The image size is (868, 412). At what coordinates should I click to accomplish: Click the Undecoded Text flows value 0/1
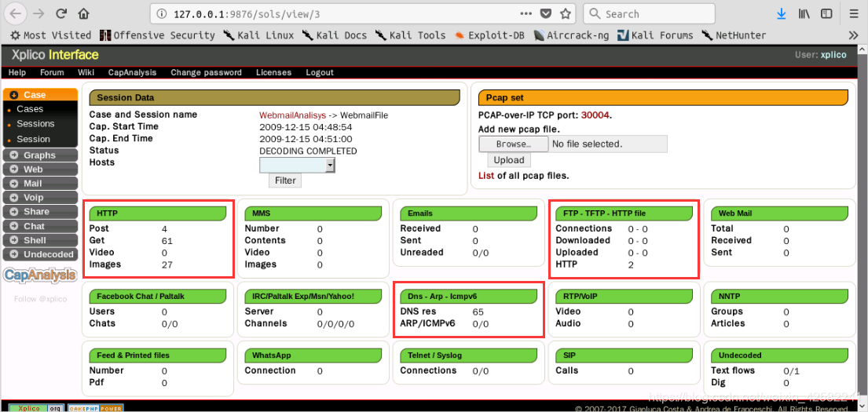click(792, 371)
